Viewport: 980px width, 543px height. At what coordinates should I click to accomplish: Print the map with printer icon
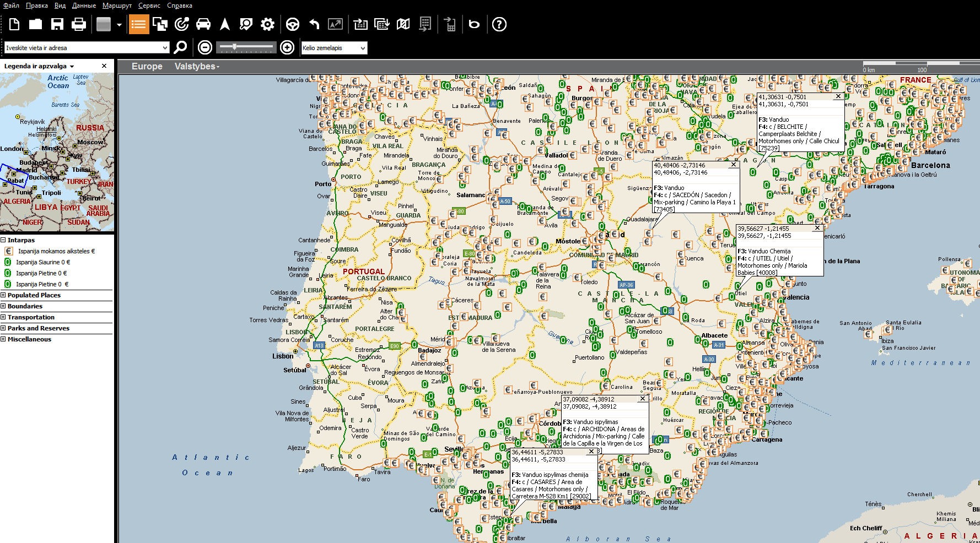[79, 24]
